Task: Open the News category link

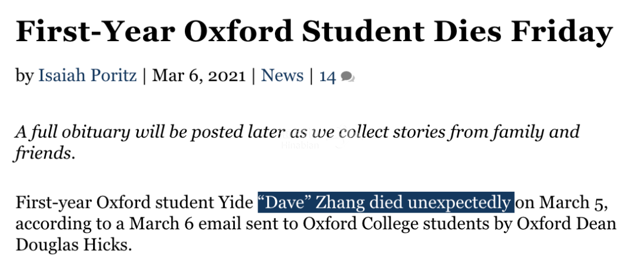Action: click(282, 76)
